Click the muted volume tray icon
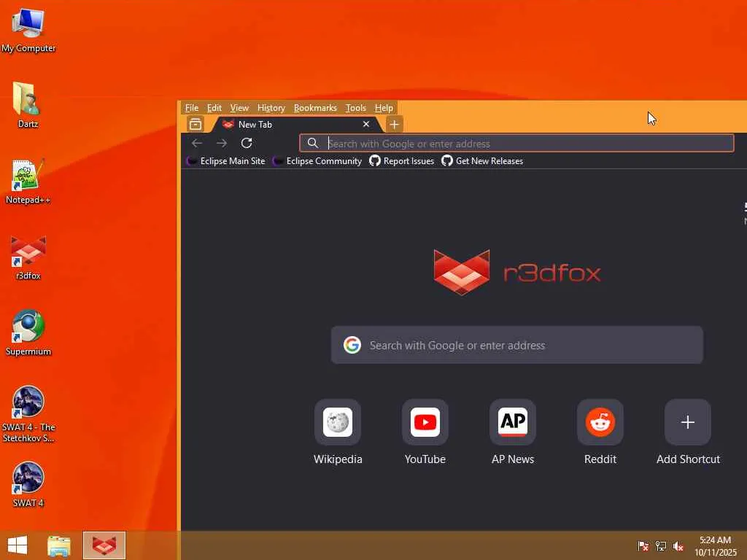Viewport: 747px width, 560px height. 678,545
